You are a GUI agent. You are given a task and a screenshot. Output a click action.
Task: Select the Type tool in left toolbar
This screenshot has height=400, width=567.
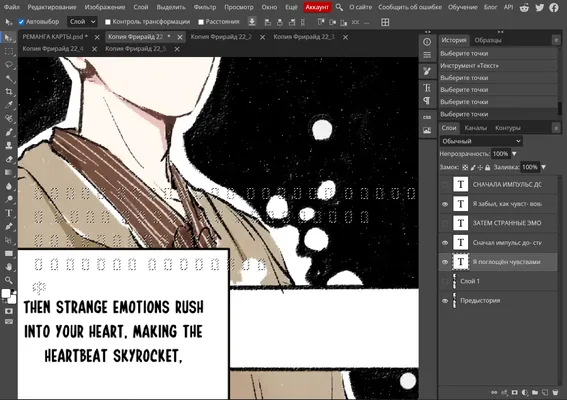pyautogui.click(x=9, y=213)
